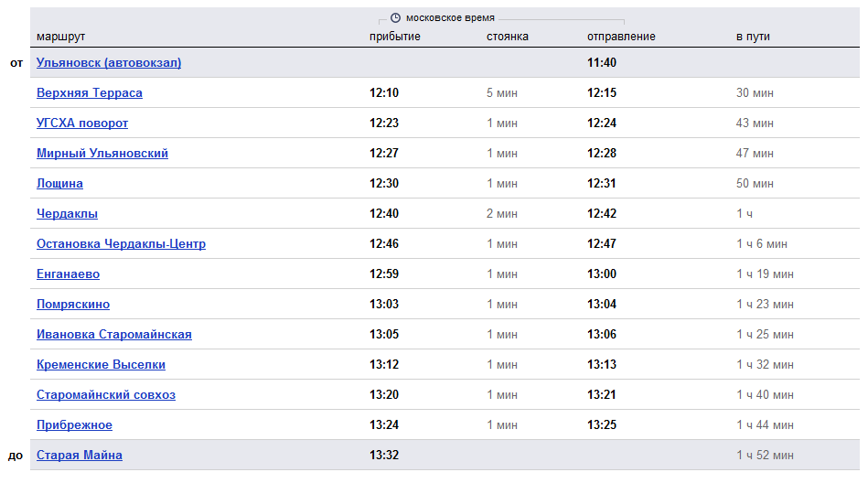Open the Ульяновск (автовокзал) station link
Screen dimensions: 868x483
(x=109, y=63)
